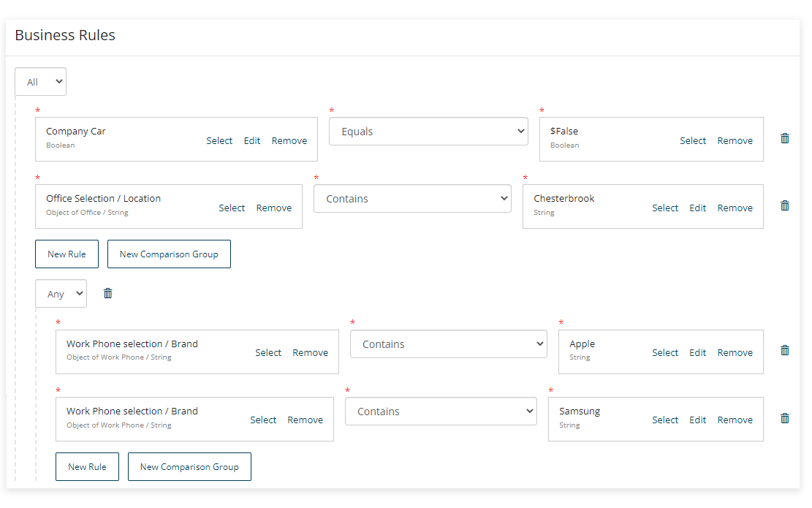Delete the Apple brand rule
812x508 pixels.
784,350
